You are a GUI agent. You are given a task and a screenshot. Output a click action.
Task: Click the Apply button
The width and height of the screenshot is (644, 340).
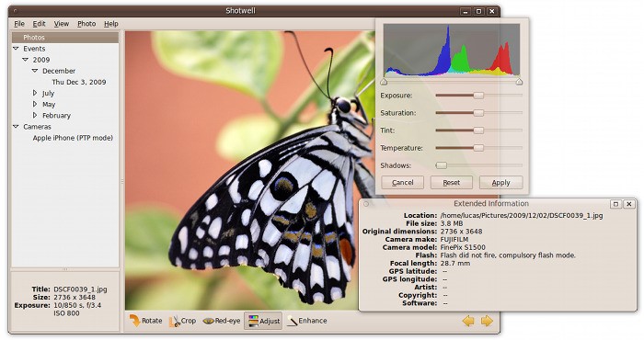click(x=501, y=183)
